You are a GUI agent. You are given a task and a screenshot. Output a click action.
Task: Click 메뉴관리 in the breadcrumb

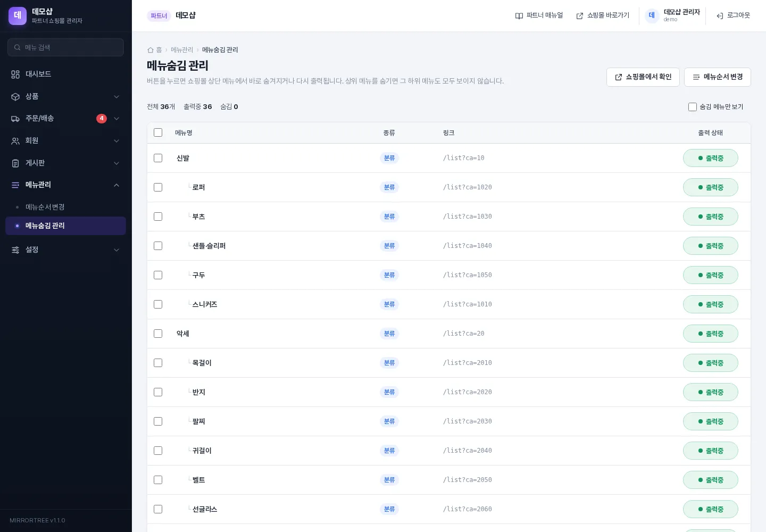click(x=182, y=50)
